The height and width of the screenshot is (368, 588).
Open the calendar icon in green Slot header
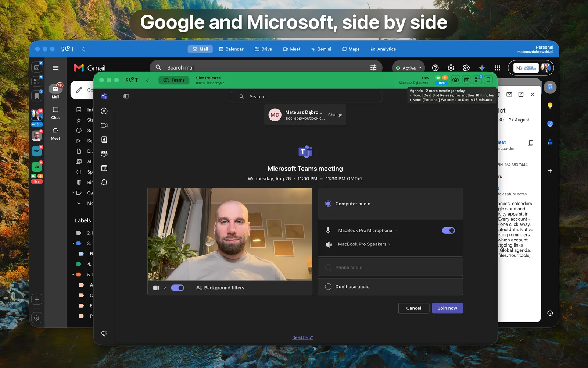tap(466, 80)
